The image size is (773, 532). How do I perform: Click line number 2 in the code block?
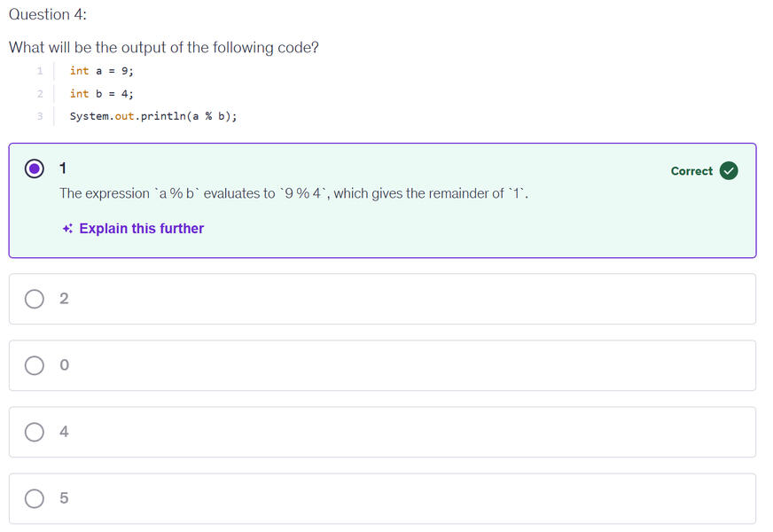coord(40,94)
